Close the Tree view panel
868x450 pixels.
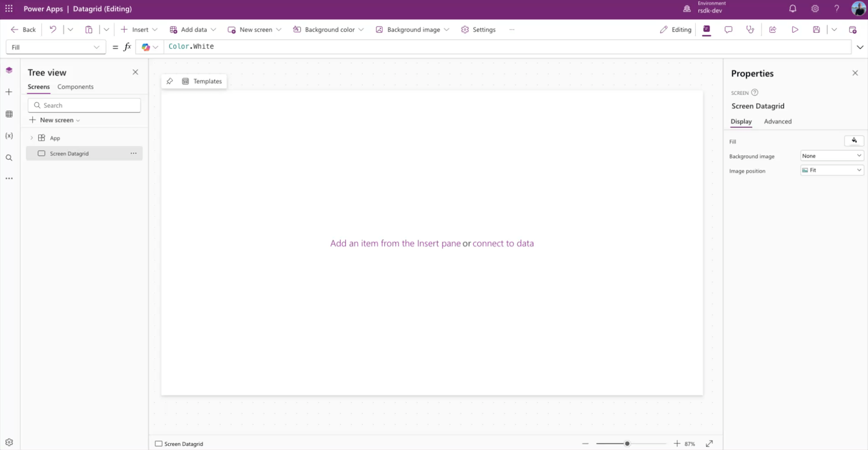click(135, 72)
